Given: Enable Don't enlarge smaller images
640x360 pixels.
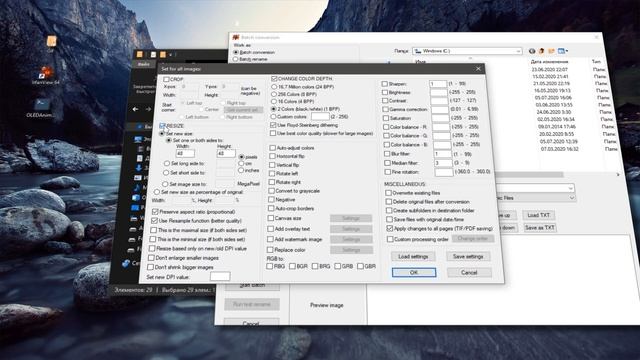Looking at the screenshot, I should pos(151,258).
